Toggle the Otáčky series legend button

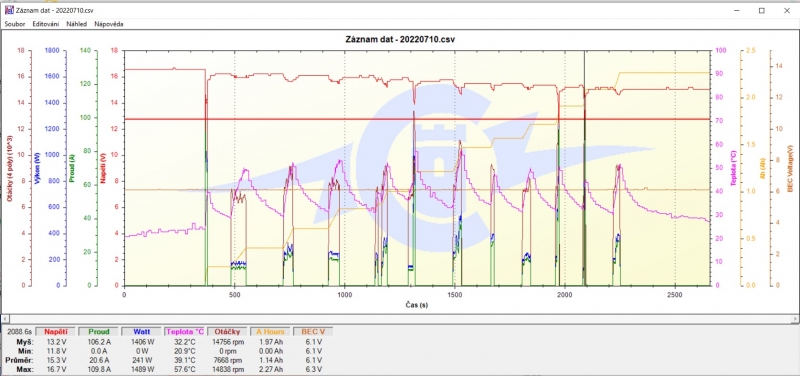pos(228,332)
